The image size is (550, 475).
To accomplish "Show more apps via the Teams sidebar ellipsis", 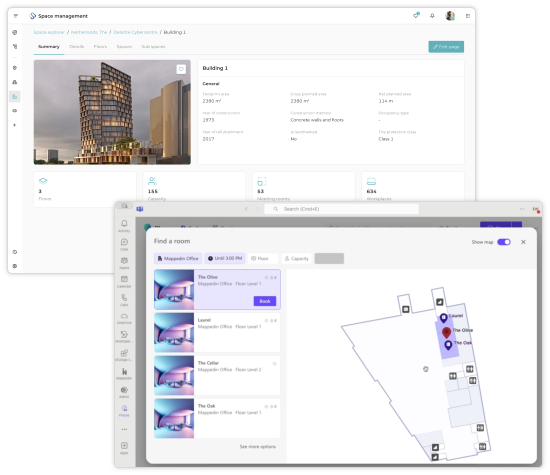I will [124, 429].
